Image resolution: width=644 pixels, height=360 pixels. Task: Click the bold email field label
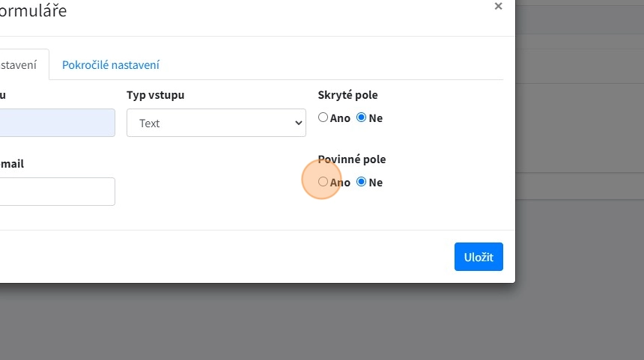coord(12,163)
